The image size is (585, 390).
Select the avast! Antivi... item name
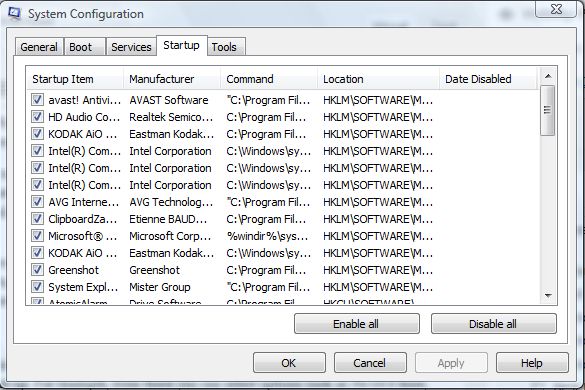(x=85, y=100)
